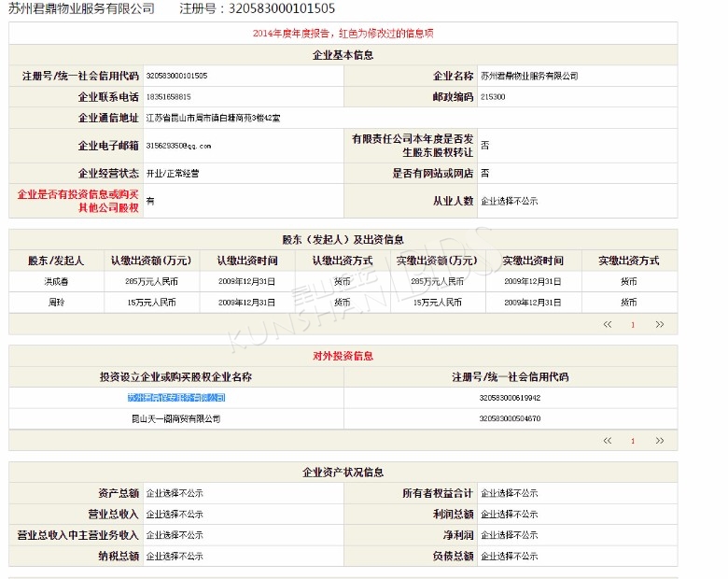
Task: Go to previous page of 对外投资信息 table
Action: [607, 441]
